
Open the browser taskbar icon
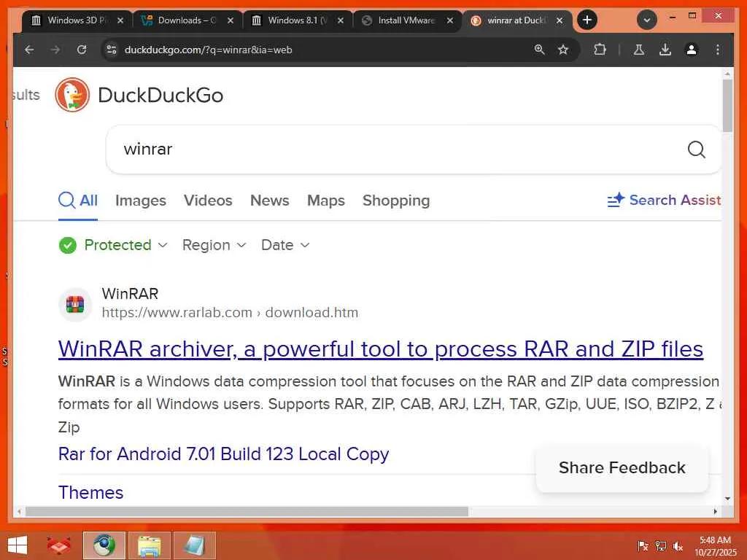click(x=104, y=545)
